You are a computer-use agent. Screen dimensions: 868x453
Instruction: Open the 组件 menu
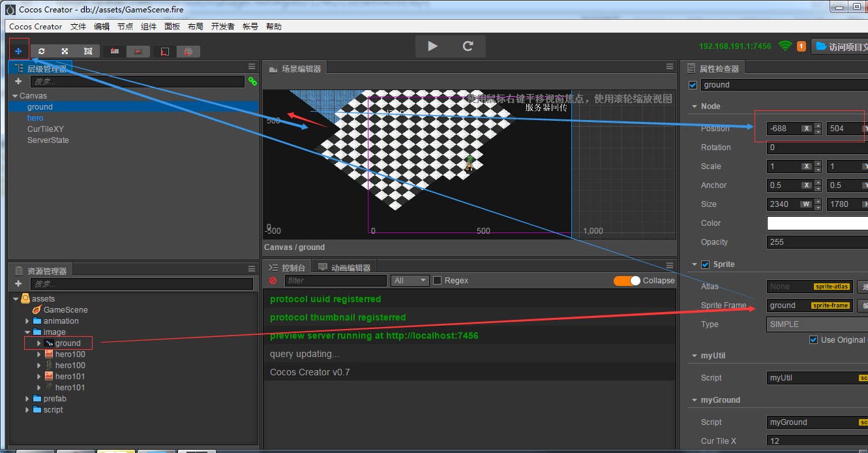[x=149, y=27]
